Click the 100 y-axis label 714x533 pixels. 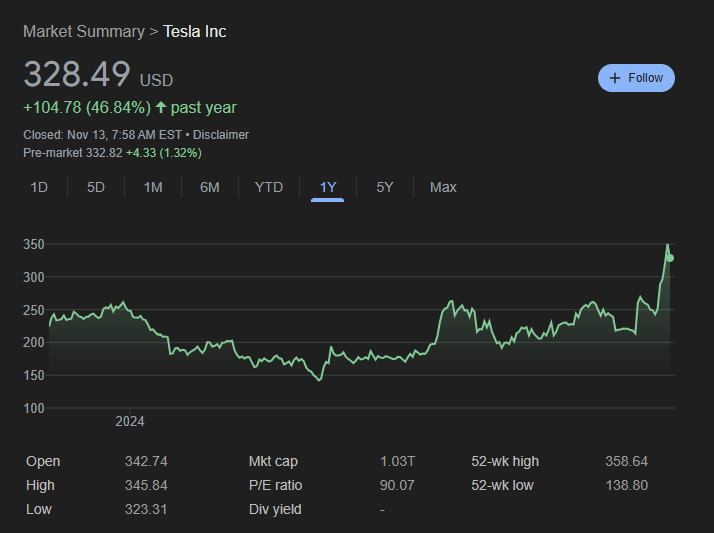[34, 408]
